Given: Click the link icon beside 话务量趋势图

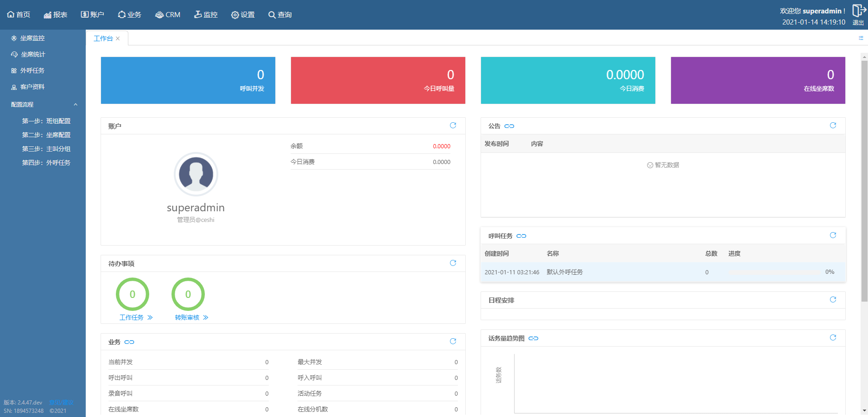Looking at the screenshot, I should point(533,338).
